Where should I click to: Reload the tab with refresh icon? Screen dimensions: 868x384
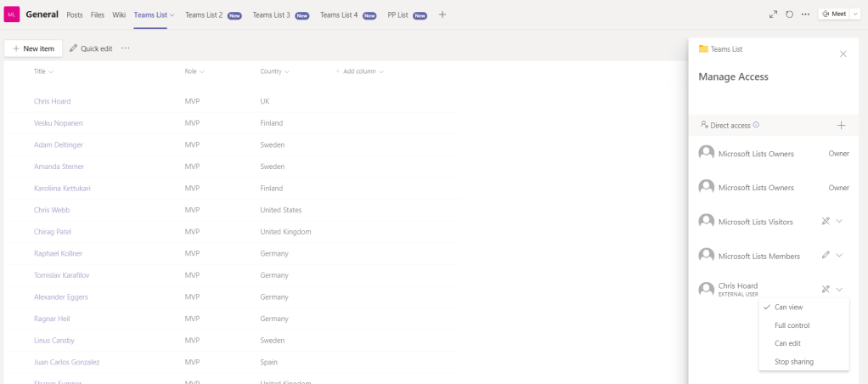point(789,14)
